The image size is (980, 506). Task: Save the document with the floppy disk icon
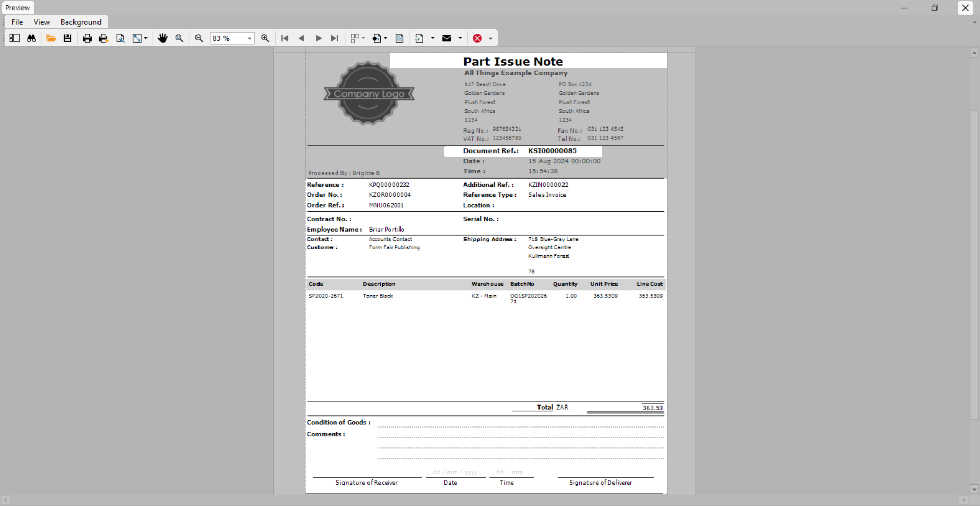[x=67, y=38]
